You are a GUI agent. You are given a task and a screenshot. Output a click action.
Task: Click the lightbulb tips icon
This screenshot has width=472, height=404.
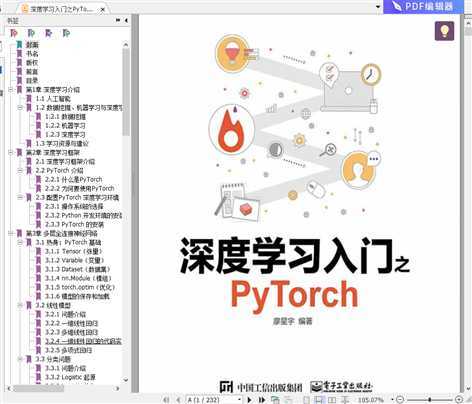444,31
